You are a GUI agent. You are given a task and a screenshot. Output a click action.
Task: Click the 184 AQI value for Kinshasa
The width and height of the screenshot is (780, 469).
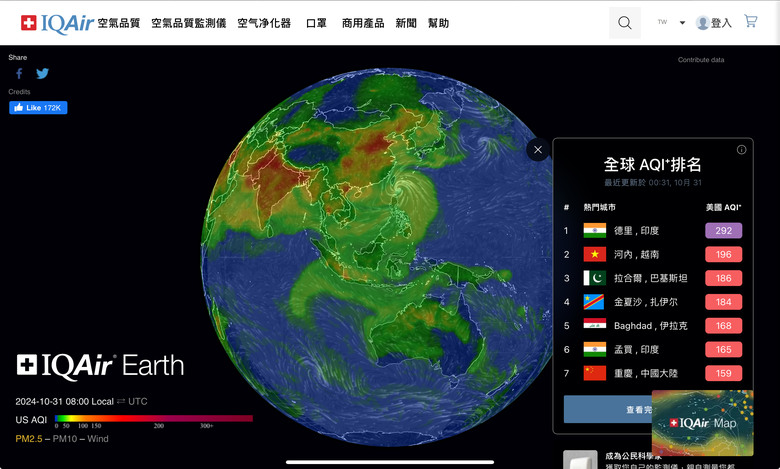tap(723, 302)
